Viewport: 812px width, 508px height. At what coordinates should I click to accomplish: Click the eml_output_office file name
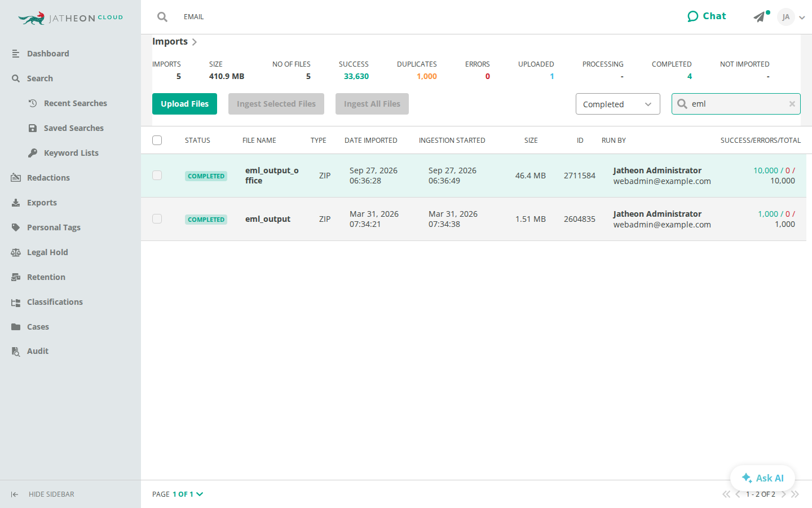tap(272, 176)
